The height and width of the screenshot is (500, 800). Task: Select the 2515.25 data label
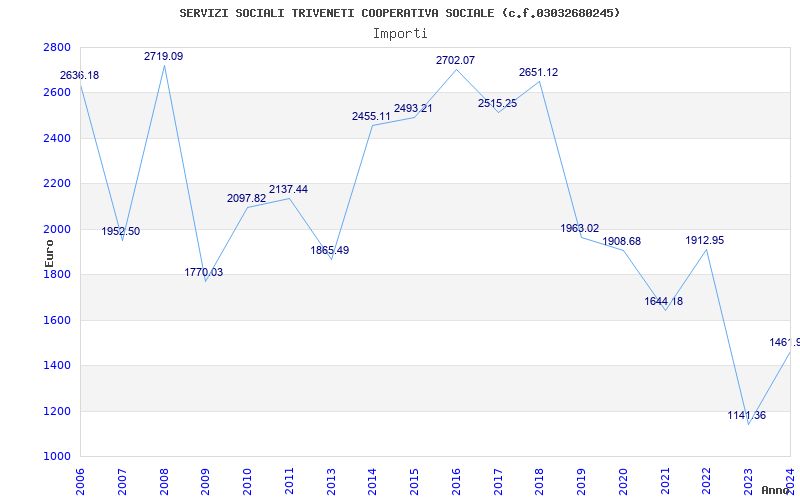pos(497,104)
